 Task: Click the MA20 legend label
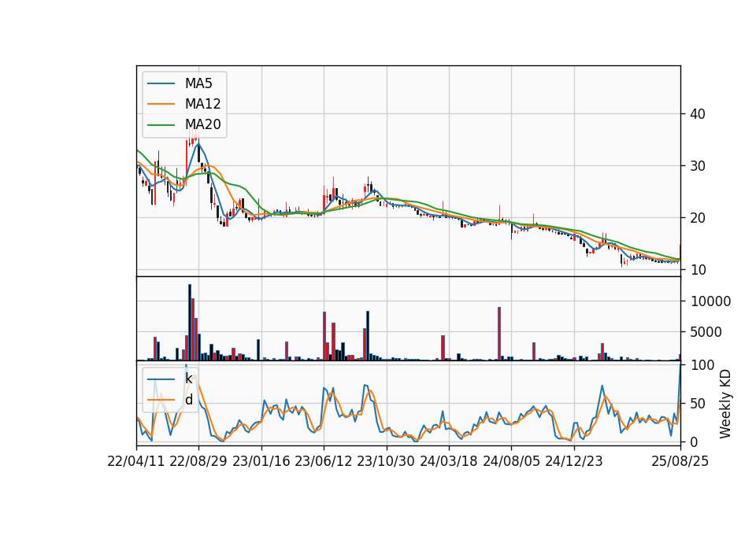pyautogui.click(x=202, y=125)
